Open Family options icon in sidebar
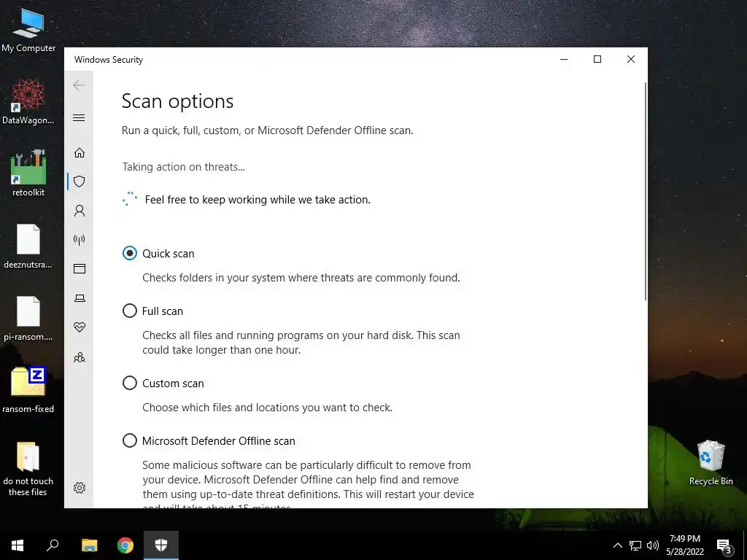This screenshot has width=747, height=560. pos(79,357)
